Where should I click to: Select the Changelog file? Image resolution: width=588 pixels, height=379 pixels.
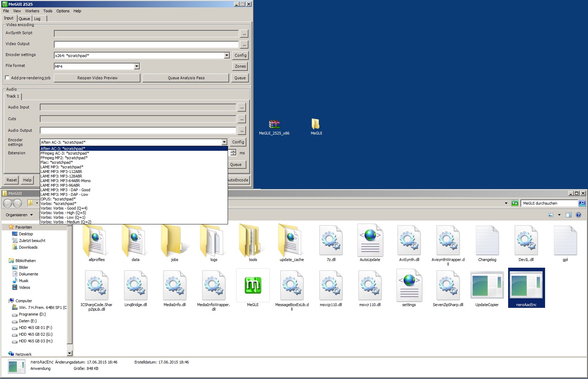pyautogui.click(x=487, y=243)
